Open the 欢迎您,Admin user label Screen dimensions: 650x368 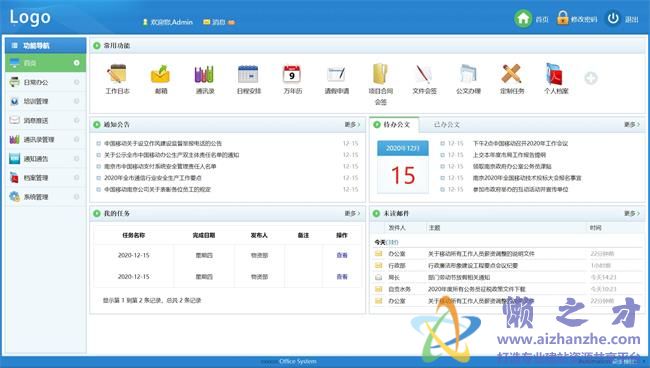(167, 22)
